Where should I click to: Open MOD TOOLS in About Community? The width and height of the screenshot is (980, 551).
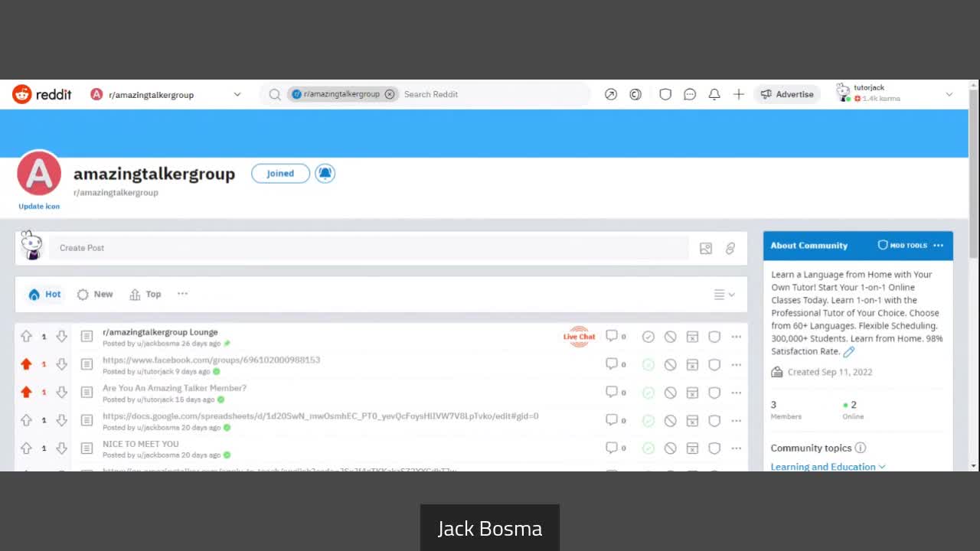903,246
